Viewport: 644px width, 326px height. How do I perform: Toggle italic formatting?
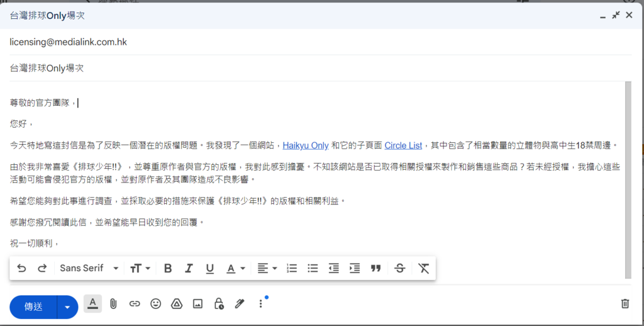pos(189,269)
